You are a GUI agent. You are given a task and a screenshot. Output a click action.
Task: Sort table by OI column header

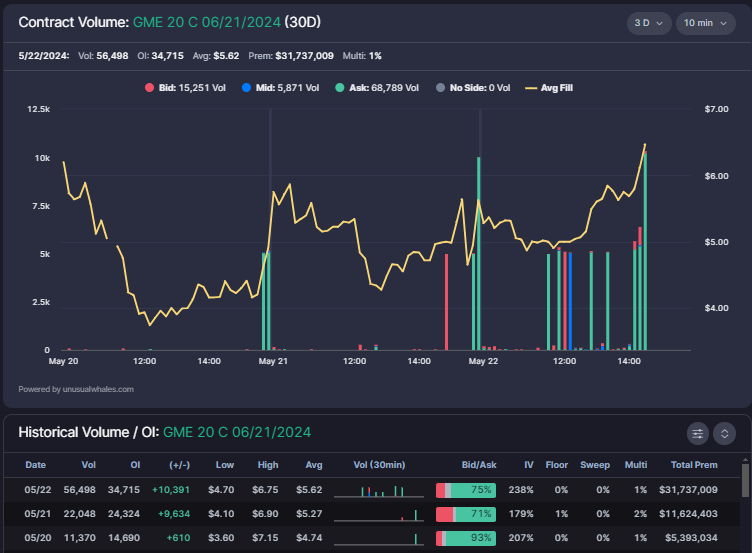135,465
